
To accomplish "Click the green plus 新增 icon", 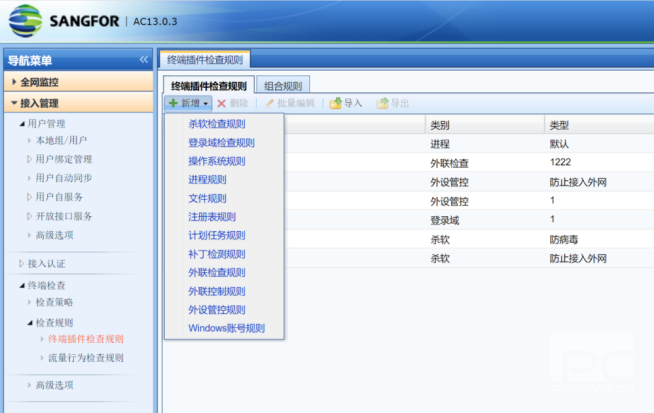I will pyautogui.click(x=173, y=103).
